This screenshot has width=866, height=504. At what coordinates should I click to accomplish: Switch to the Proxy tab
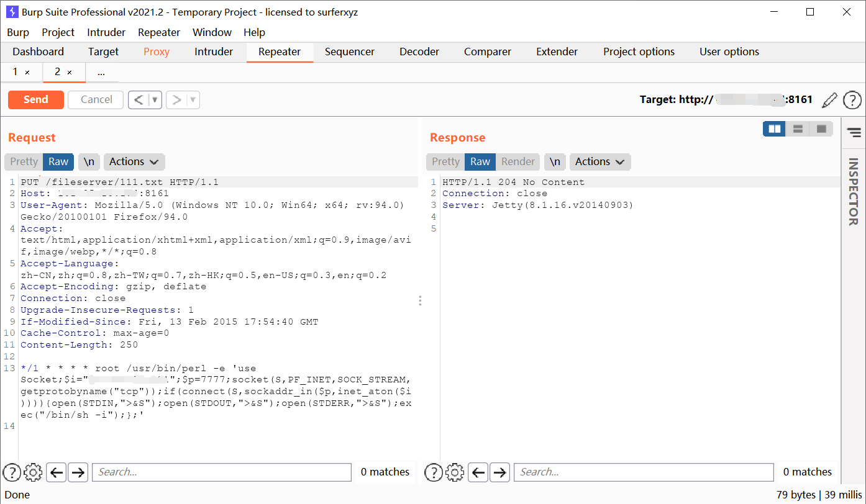pos(157,52)
